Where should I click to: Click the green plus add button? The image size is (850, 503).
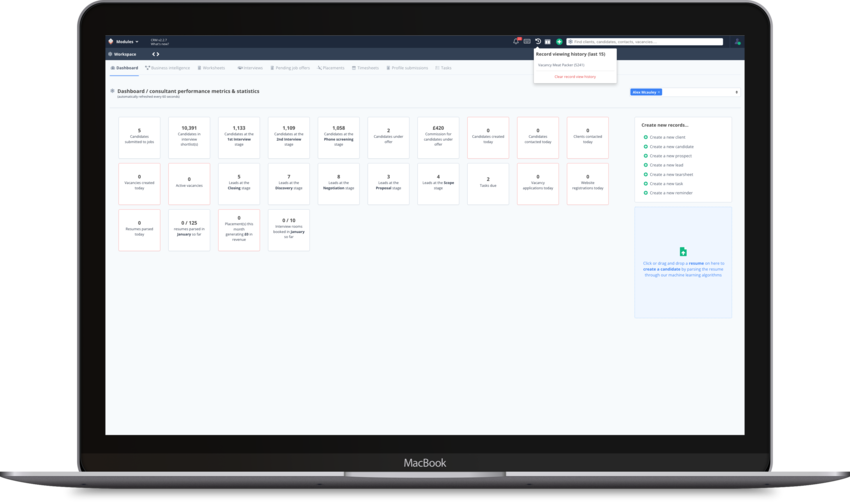pos(559,41)
